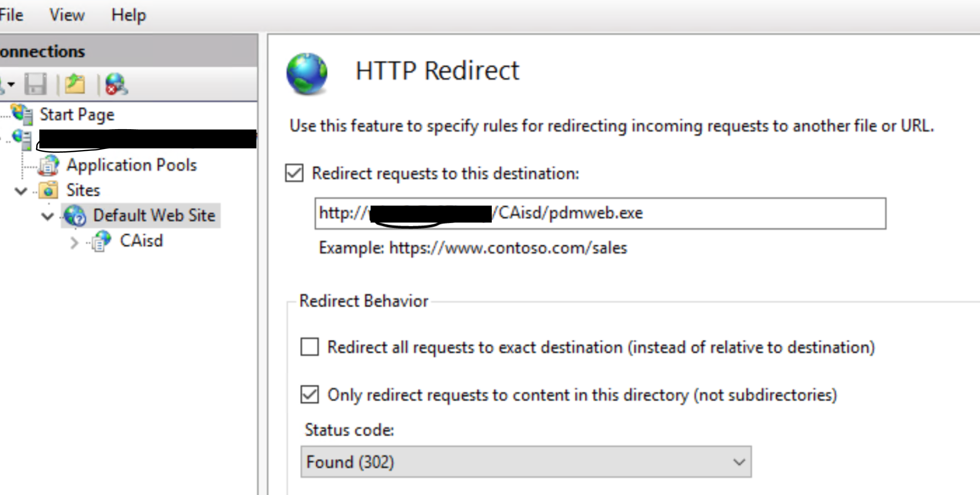Select the Start Page tree item
980x495 pixels.
click(x=77, y=114)
